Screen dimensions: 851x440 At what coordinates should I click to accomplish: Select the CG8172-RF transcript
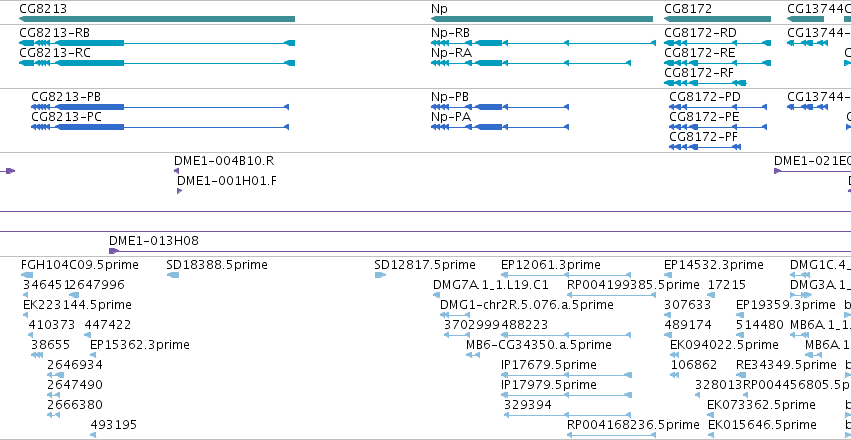(x=705, y=83)
